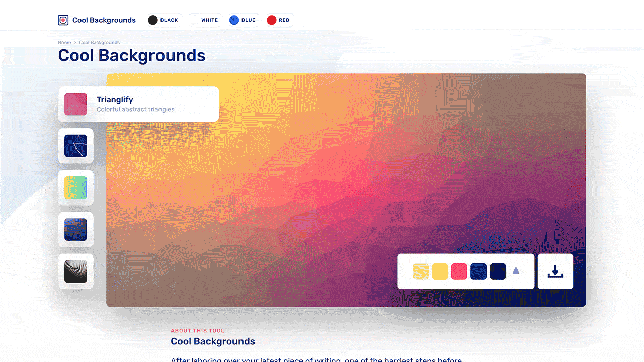Viewport: 644px width, 362px height.
Task: Click the Trianglify title text
Action: (115, 100)
